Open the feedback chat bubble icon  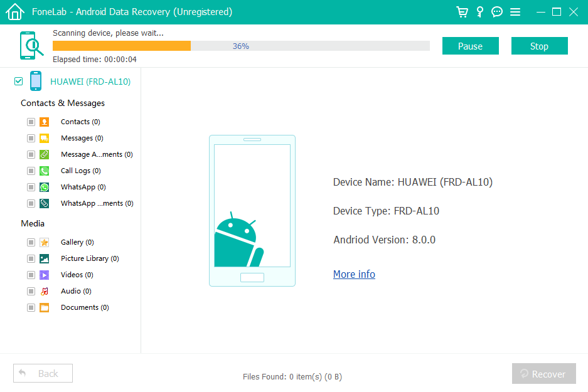[497, 12]
